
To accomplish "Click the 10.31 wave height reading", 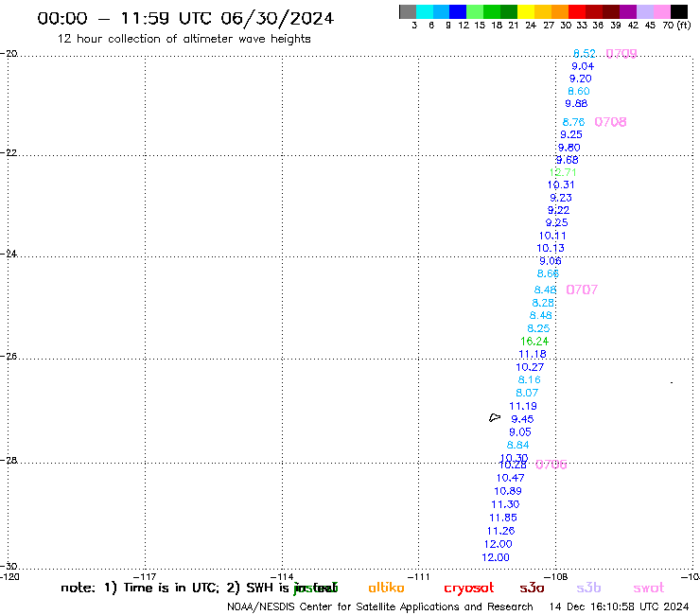I will [561, 184].
